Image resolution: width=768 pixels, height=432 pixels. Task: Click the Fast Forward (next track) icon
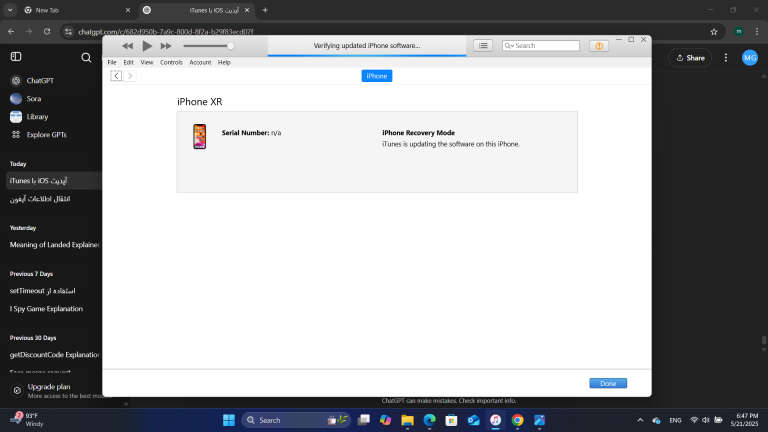(166, 46)
